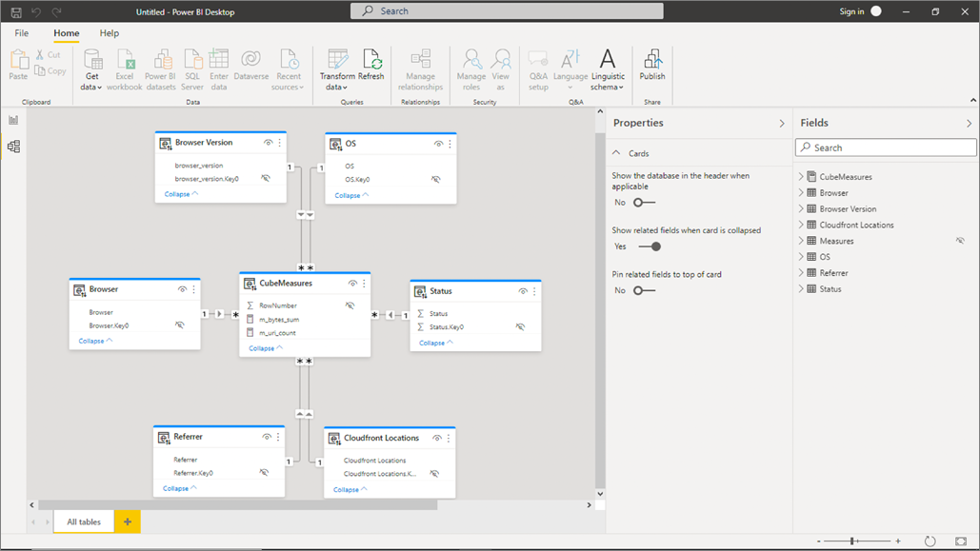Expand Cloudfront Locations in the Fields pane
The height and width of the screenshot is (551, 980).
click(x=801, y=225)
